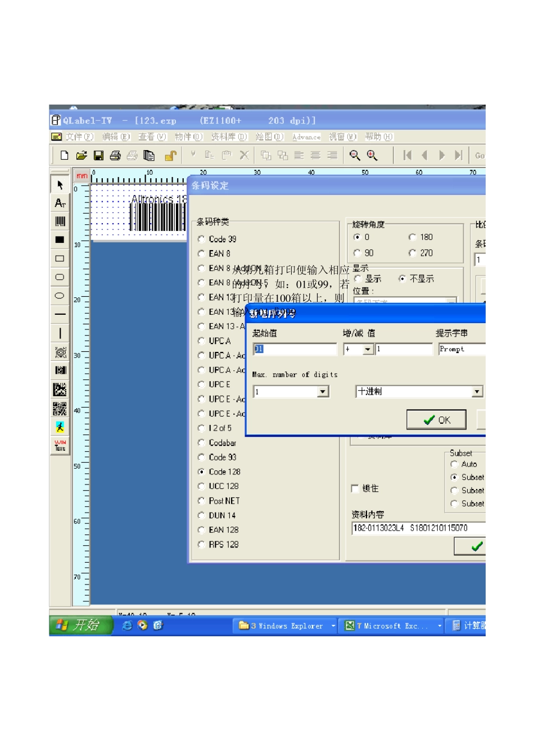
Task: Open the Advance menu
Action: (306, 137)
